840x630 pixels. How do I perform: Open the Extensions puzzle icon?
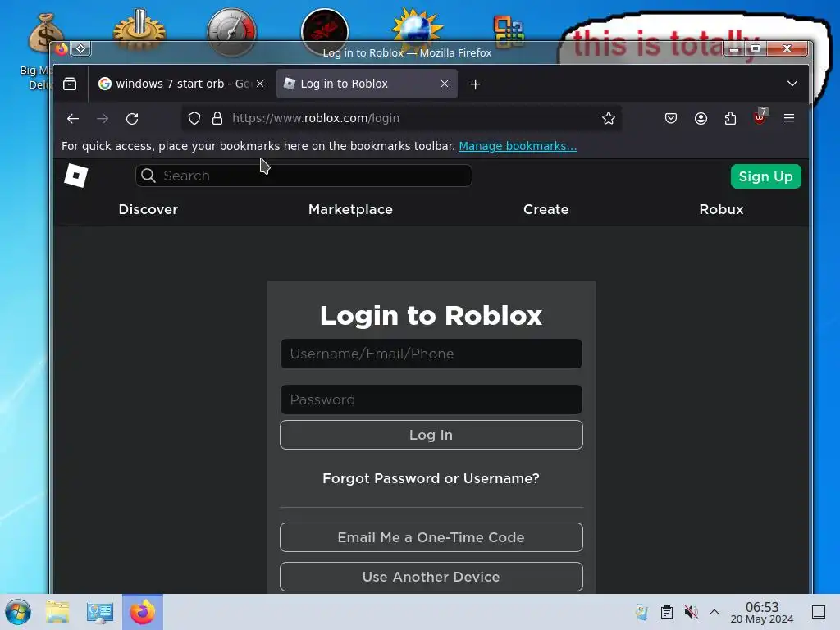click(730, 118)
